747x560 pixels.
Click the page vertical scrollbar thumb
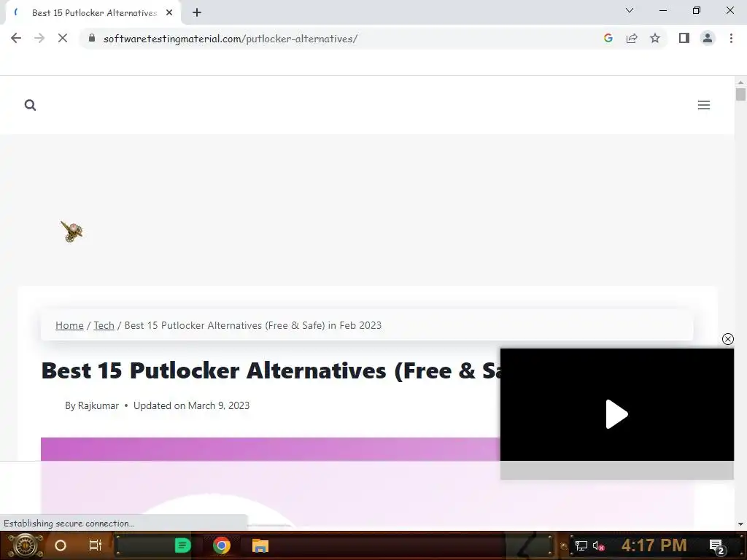pos(740,94)
